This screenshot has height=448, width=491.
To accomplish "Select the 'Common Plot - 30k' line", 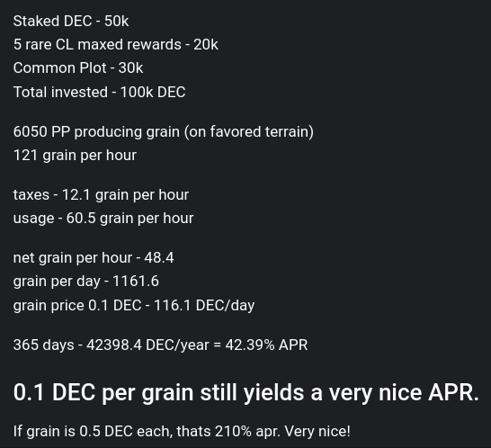I will 78,68.
